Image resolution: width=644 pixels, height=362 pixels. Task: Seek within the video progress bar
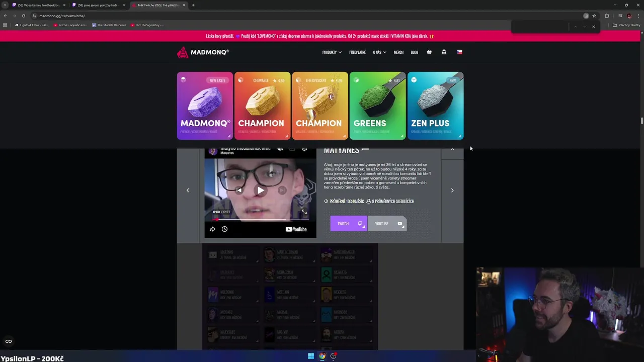click(x=260, y=220)
